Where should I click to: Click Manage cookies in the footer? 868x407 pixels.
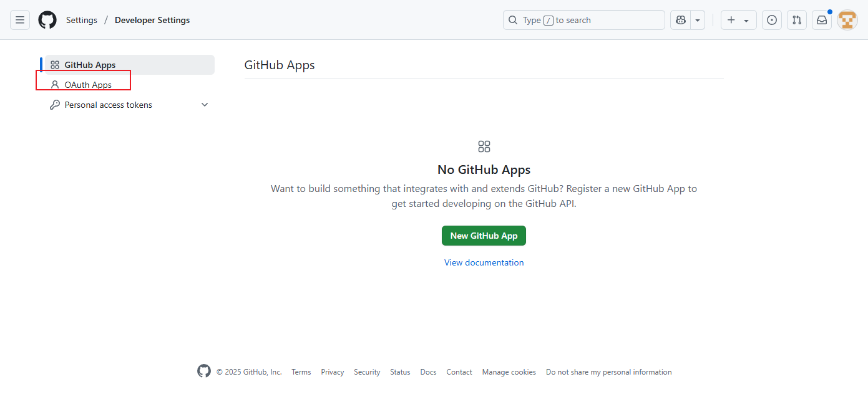point(509,372)
